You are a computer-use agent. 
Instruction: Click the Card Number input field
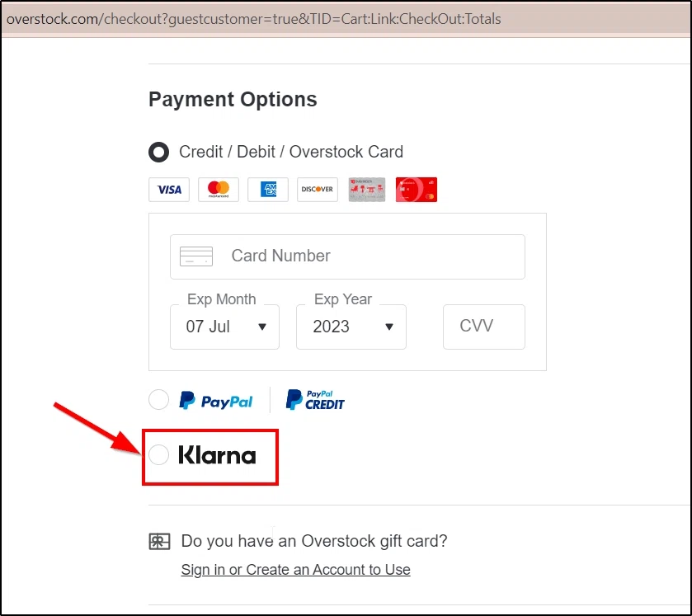tap(347, 256)
